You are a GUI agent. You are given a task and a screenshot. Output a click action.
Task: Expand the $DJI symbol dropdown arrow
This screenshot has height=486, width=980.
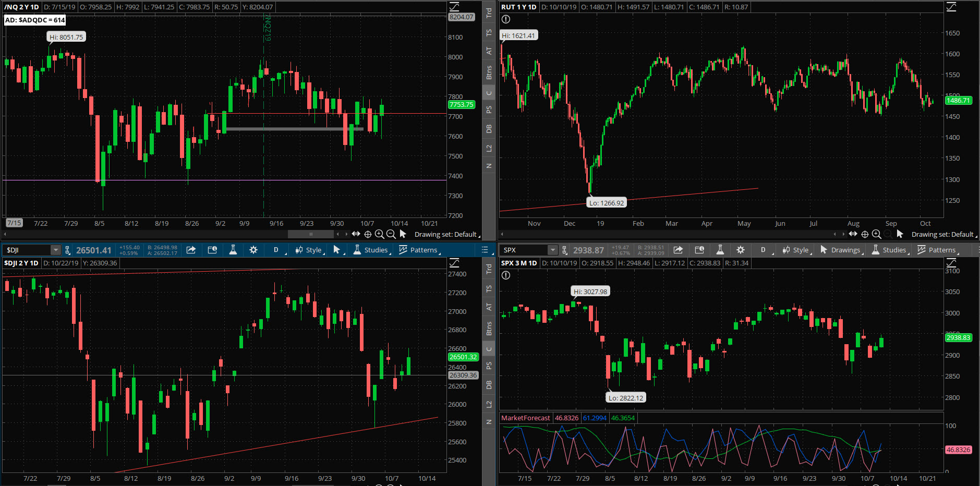click(x=56, y=250)
